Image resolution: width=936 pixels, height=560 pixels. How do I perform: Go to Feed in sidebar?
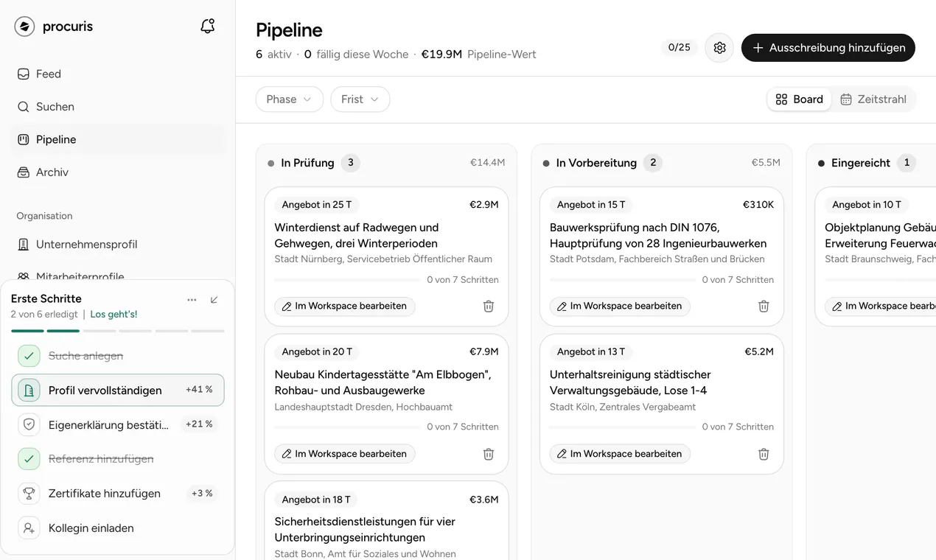pyautogui.click(x=118, y=74)
